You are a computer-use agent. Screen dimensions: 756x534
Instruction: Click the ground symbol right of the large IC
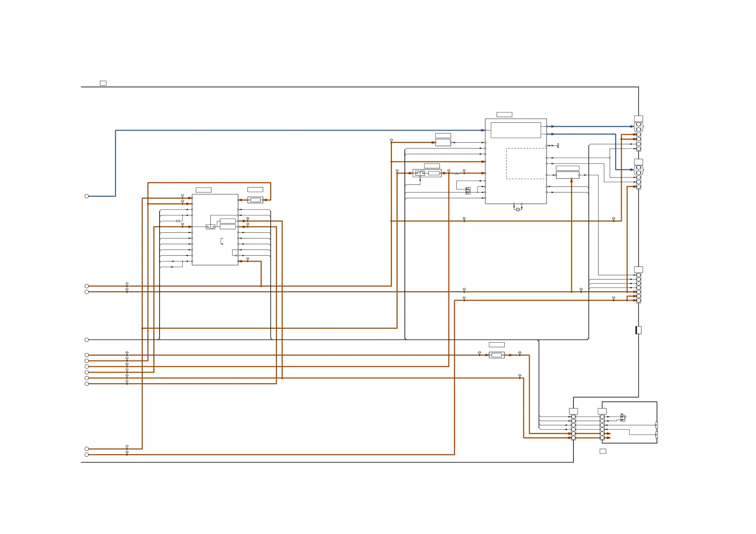point(557,146)
